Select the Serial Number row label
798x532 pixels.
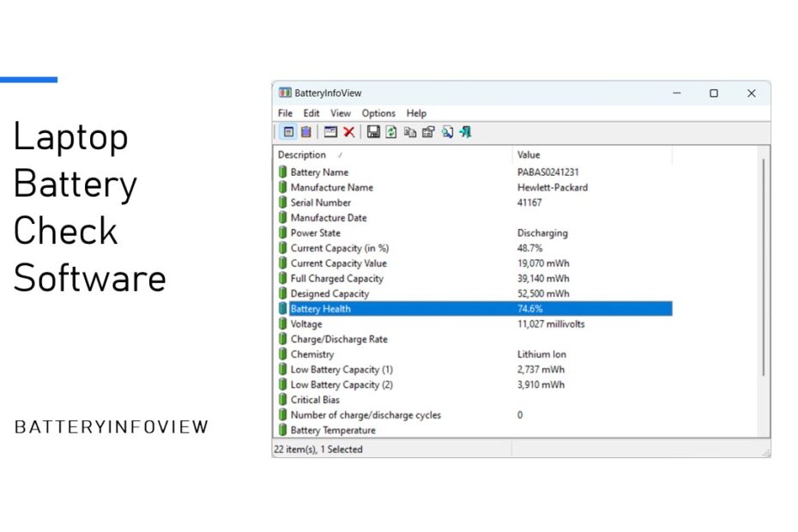pos(321,203)
